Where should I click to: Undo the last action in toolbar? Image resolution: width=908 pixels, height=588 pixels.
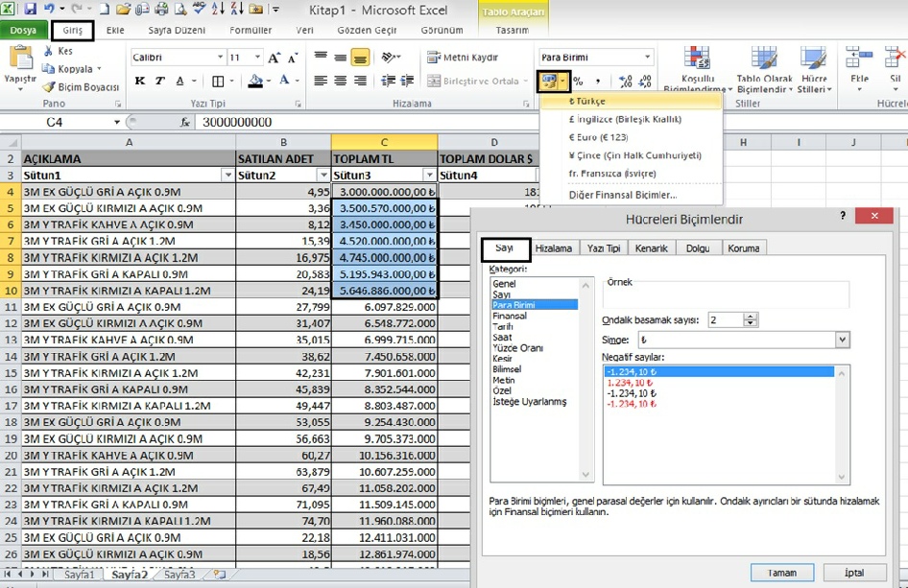click(49, 9)
